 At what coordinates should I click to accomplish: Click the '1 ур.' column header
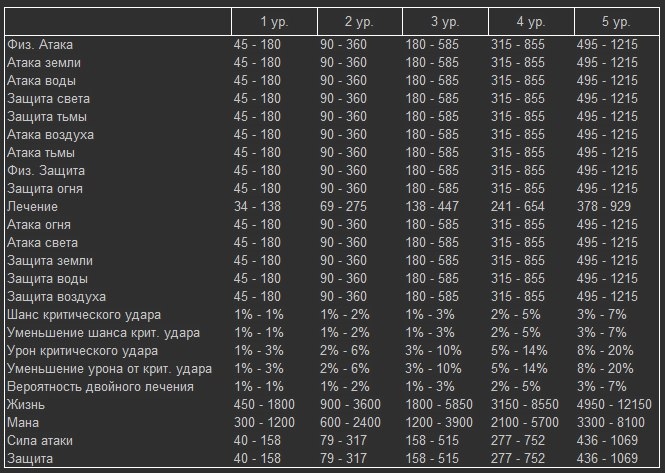point(272,21)
